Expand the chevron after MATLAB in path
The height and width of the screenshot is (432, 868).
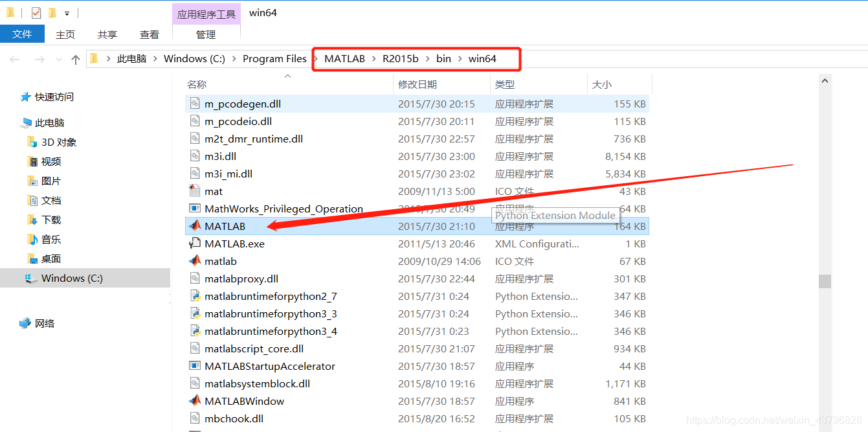point(373,59)
